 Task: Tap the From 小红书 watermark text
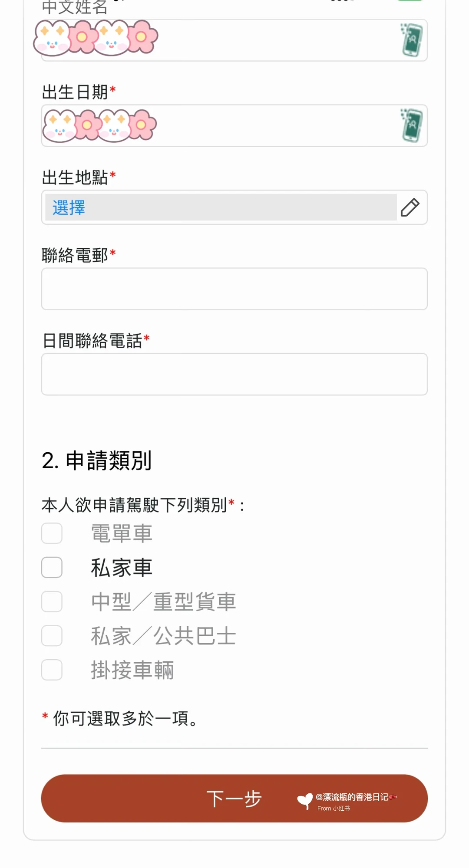pyautogui.click(x=334, y=808)
